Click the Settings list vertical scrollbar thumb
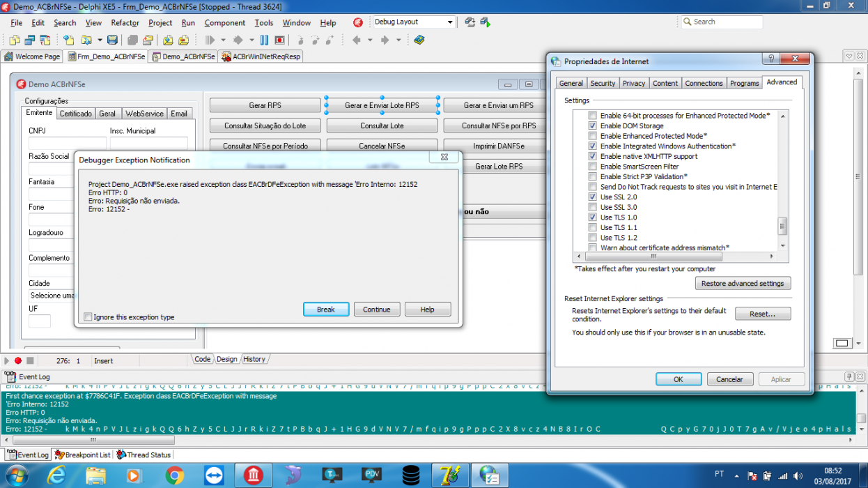 click(783, 225)
